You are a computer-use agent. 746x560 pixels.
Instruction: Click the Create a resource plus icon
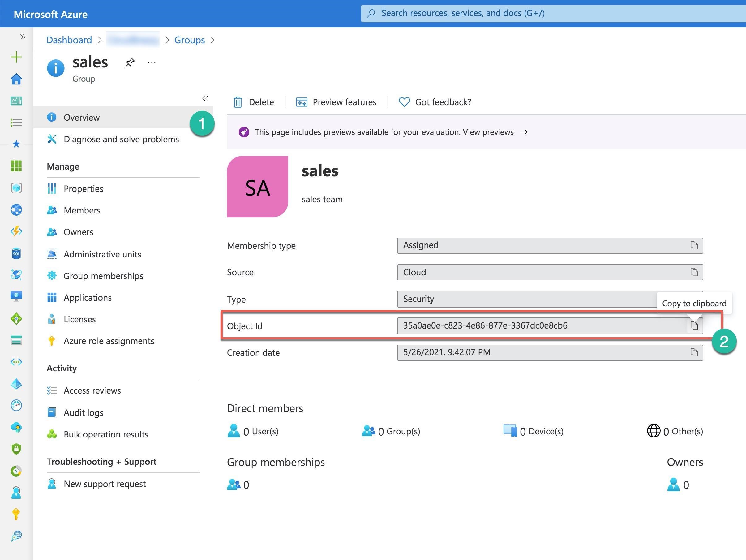tap(16, 57)
